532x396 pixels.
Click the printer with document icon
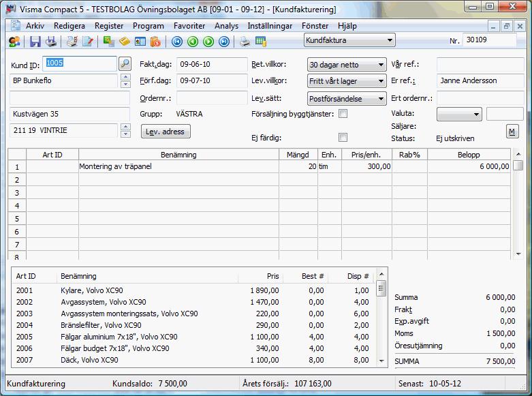(x=72, y=42)
